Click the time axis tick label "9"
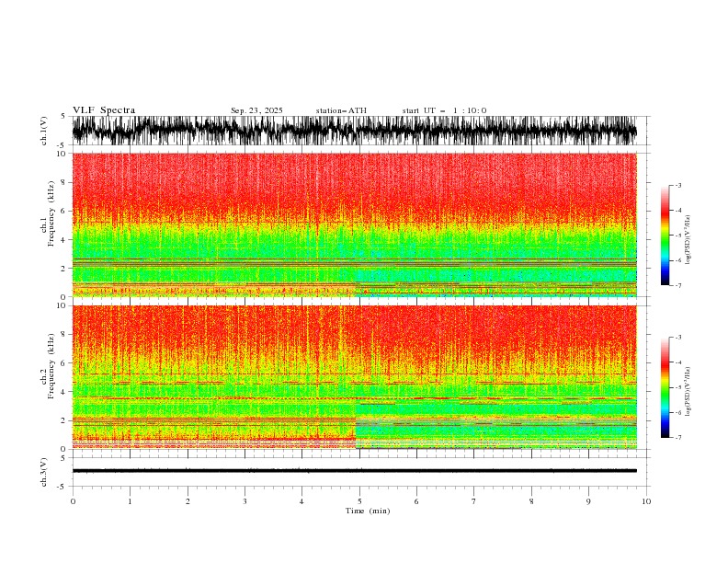This screenshot has width=728, height=563. pyautogui.click(x=588, y=501)
